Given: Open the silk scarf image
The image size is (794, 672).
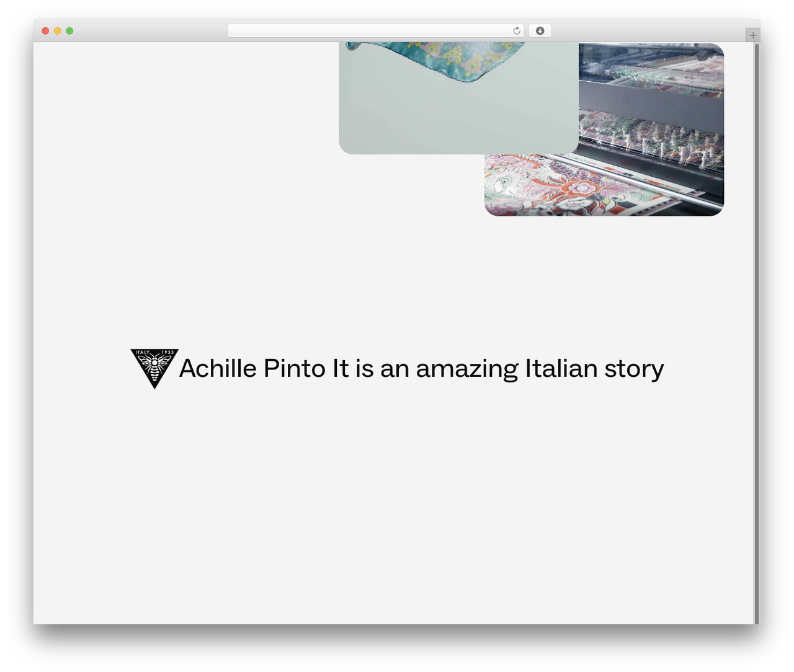Looking at the screenshot, I should (x=458, y=98).
